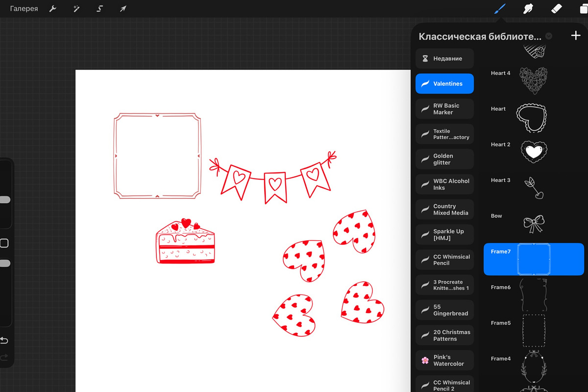This screenshot has height=392, width=588.
Task: Tap the square modifier button
Action: [4, 243]
